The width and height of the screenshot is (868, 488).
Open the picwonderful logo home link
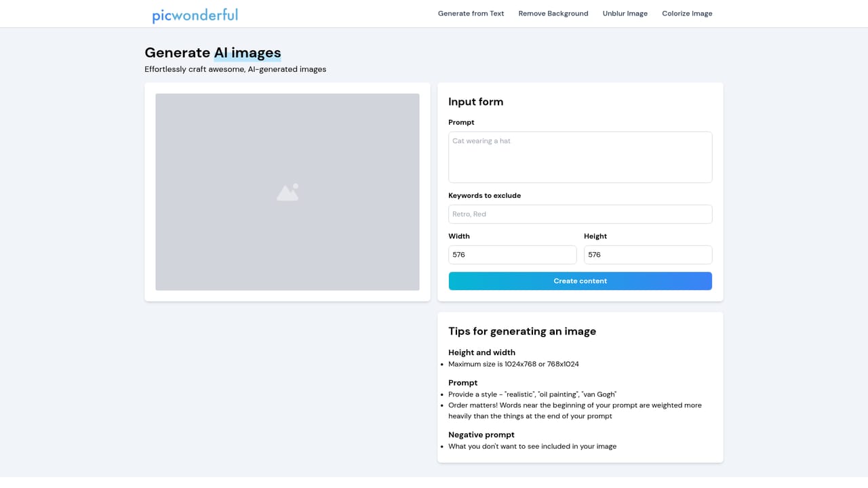coord(195,14)
